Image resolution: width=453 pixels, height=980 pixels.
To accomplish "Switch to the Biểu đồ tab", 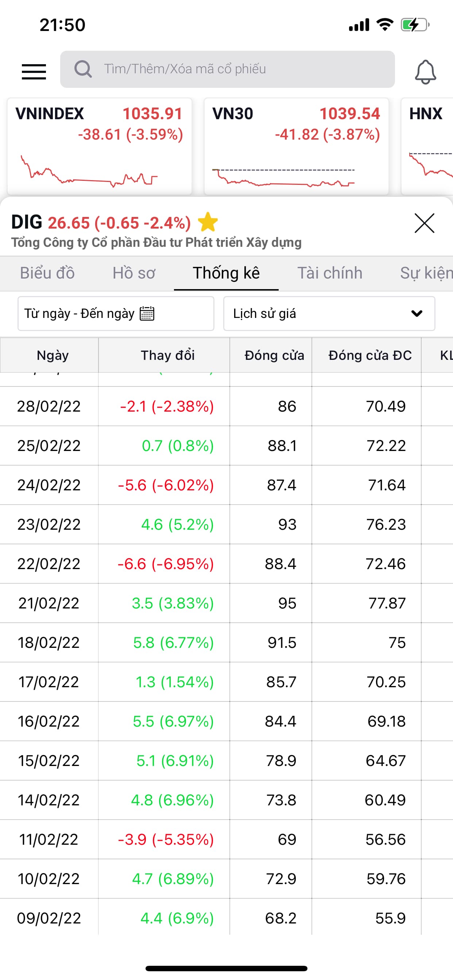I will (47, 273).
